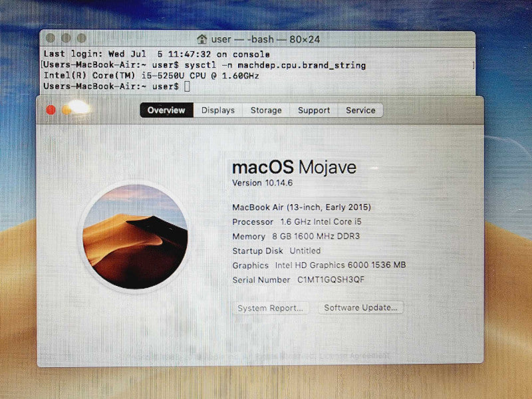Close the About This Mac window
This screenshot has width=532, height=399.
coord(51,110)
